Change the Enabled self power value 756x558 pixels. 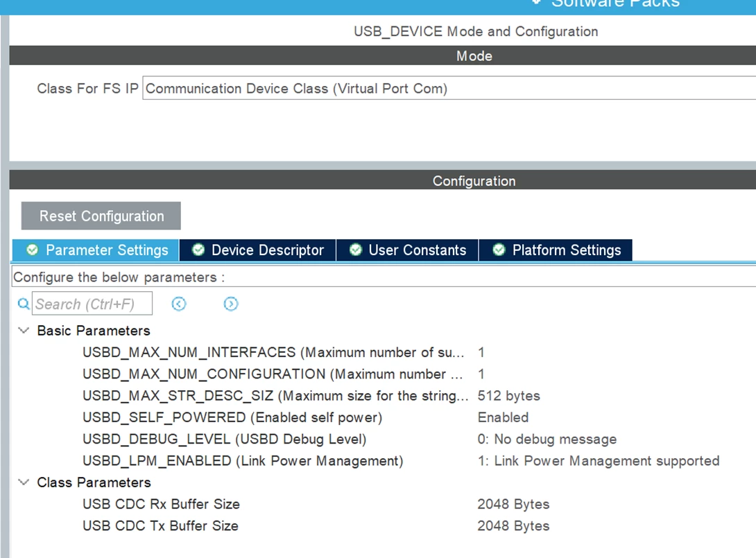click(x=503, y=417)
